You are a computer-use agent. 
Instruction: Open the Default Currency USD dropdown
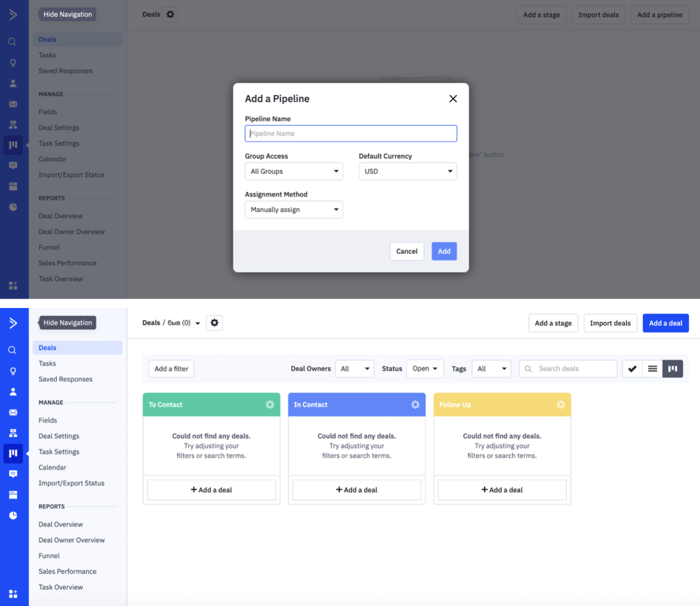pyautogui.click(x=407, y=172)
